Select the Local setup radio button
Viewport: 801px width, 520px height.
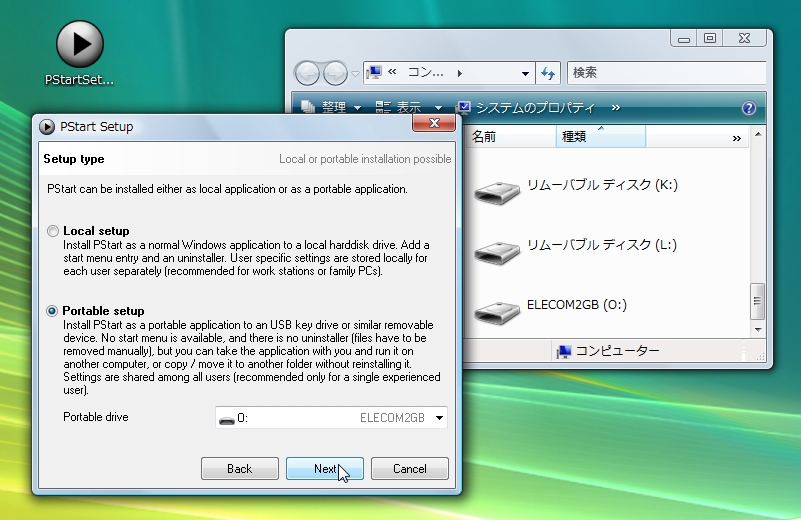click(53, 231)
